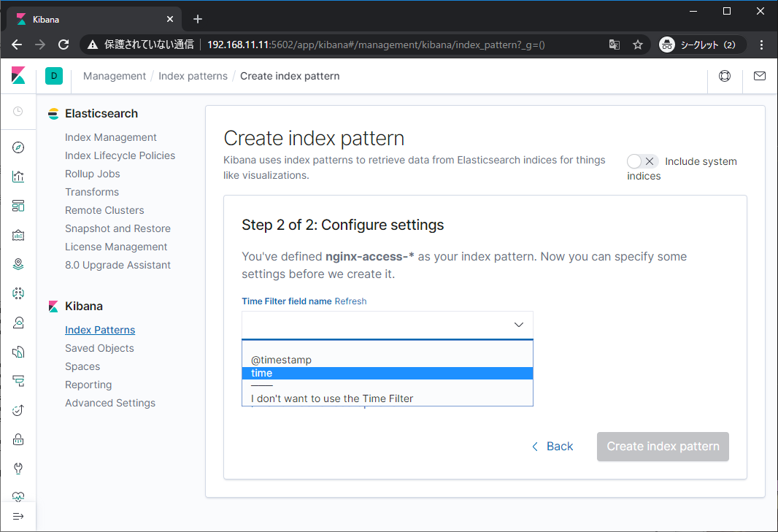The width and height of the screenshot is (778, 532).
Task: Go to Index patterns breadcrumb
Action: click(x=193, y=75)
